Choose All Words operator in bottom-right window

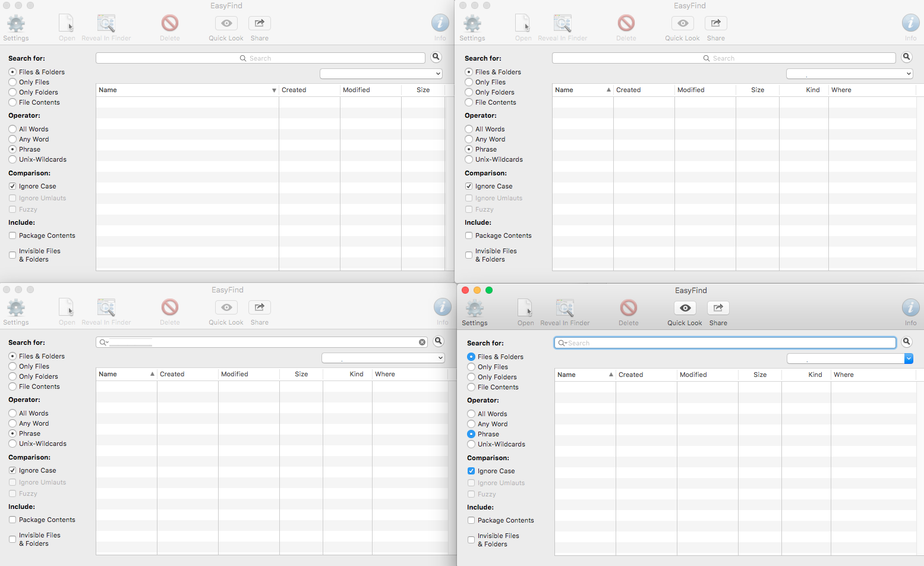[x=471, y=414]
